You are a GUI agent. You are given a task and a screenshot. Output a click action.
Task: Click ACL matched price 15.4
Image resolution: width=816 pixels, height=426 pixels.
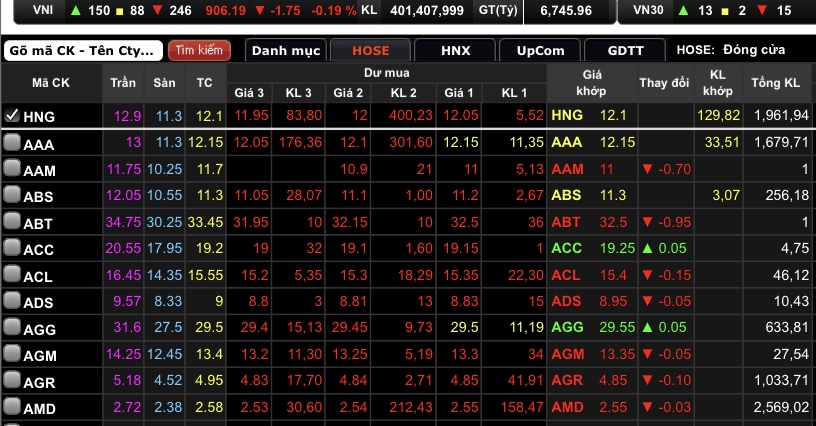[613, 275]
